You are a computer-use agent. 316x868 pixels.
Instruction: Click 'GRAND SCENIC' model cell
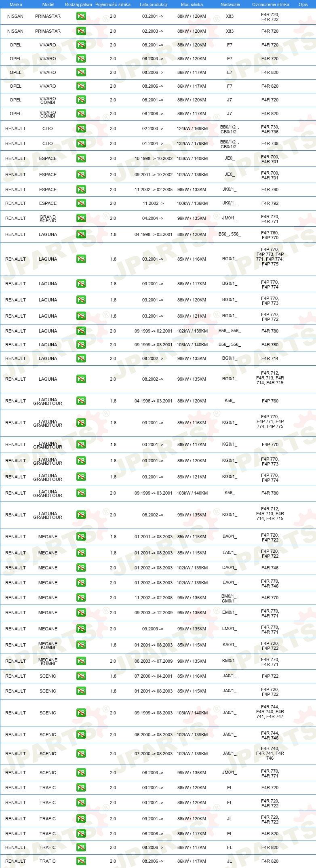[x=48, y=219]
